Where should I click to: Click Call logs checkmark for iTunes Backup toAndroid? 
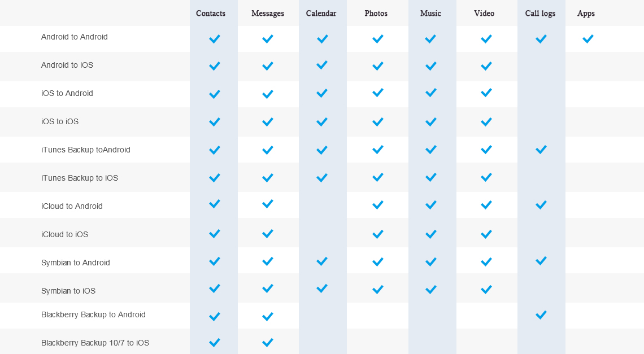click(541, 150)
